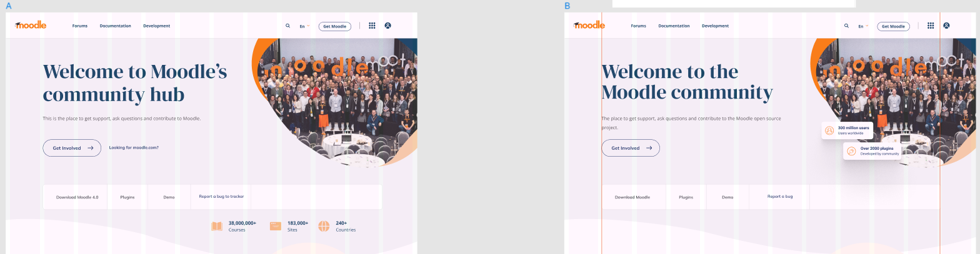Click Get Involved button in frame B
Screen dimensions: 980x254
coord(631,148)
